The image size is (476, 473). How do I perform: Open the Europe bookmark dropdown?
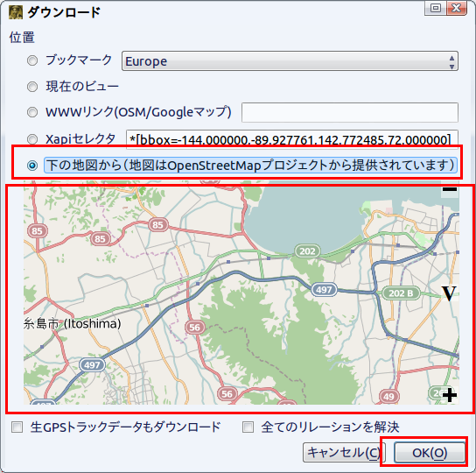click(x=290, y=61)
